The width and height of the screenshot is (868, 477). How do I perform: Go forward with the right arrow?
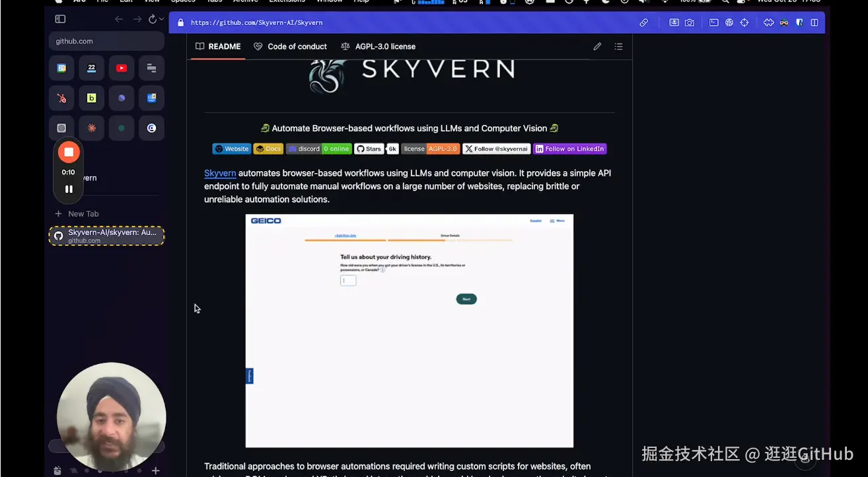[137, 19]
